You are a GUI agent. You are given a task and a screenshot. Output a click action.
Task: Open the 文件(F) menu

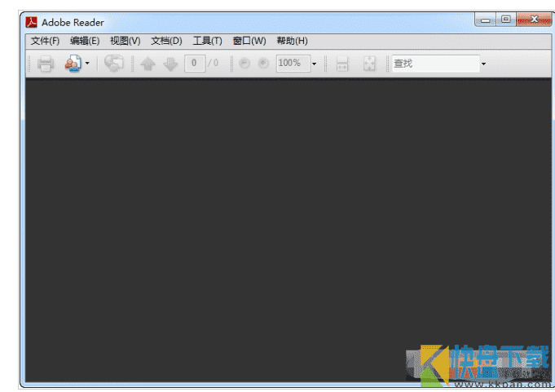pos(45,41)
